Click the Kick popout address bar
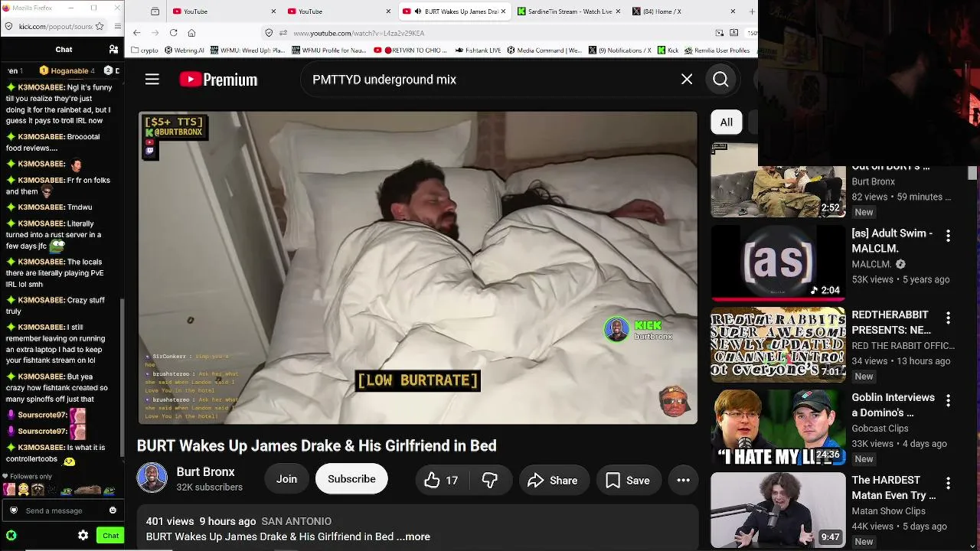Viewport: 980px width, 551px height. pos(55,26)
